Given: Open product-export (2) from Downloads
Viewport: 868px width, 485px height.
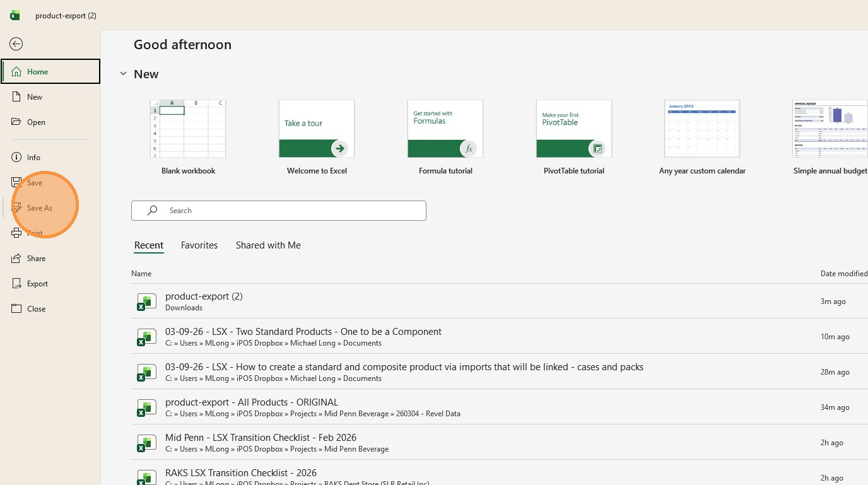Looking at the screenshot, I should pyautogui.click(x=500, y=301).
